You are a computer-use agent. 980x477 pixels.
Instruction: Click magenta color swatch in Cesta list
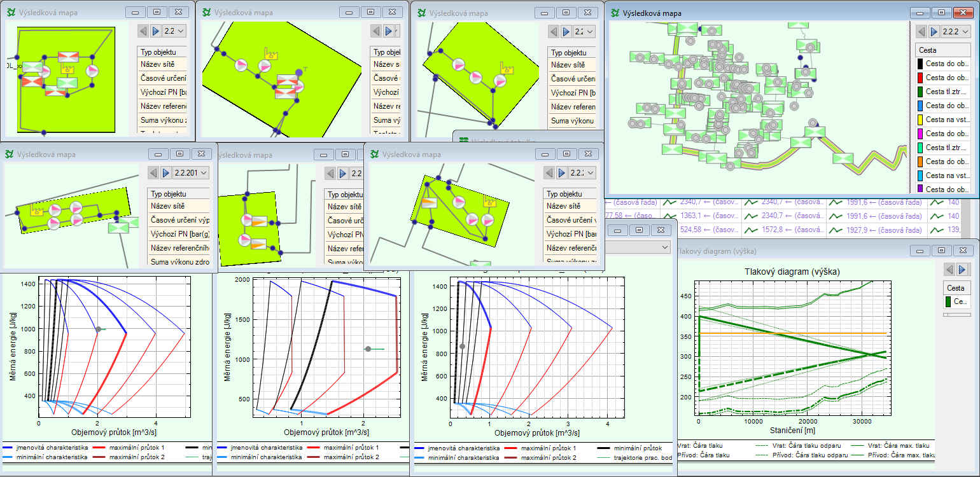920,134
